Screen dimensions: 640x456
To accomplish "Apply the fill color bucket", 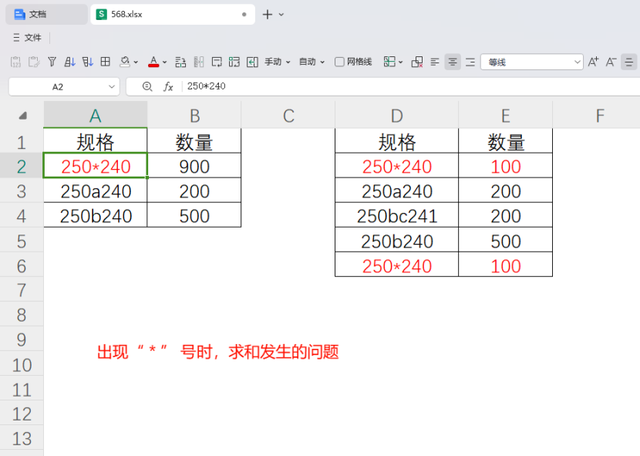I will tap(125, 62).
